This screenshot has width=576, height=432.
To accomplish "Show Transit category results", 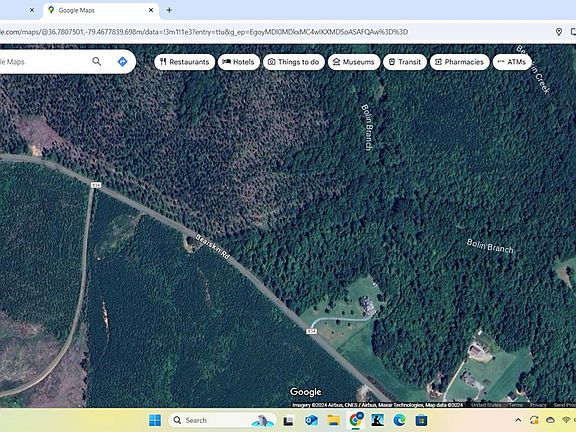I will tap(405, 62).
